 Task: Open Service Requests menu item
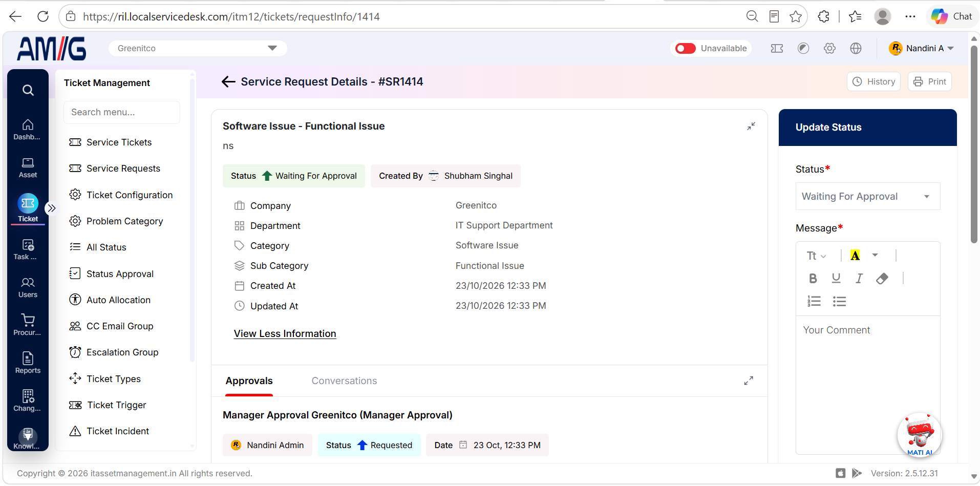click(123, 168)
